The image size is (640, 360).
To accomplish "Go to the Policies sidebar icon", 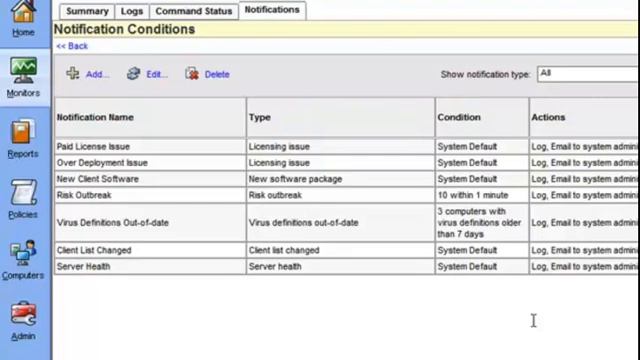I will click(23, 192).
